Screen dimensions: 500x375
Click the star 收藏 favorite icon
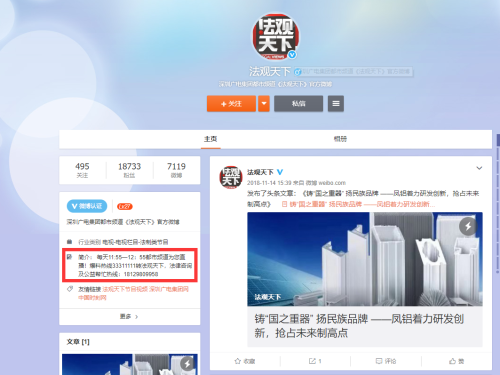(245, 361)
